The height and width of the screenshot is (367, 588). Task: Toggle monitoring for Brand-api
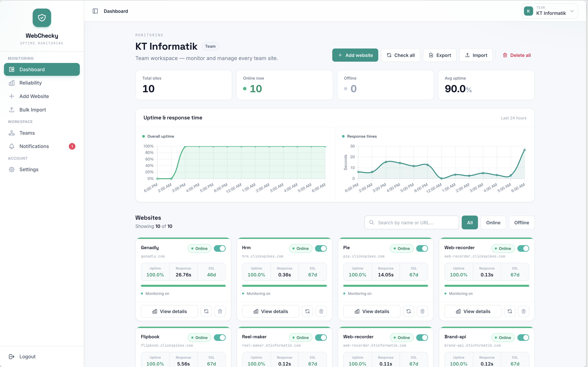pyautogui.click(x=523, y=337)
